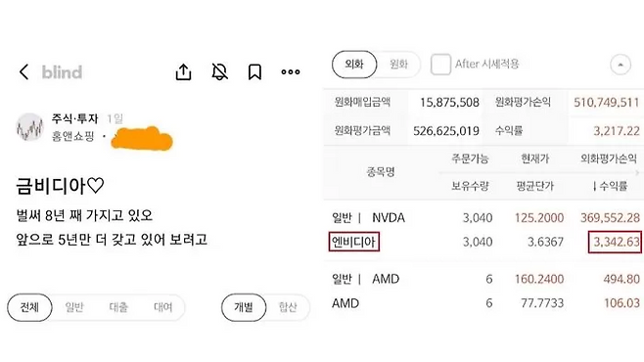Select the 외화 currency toggle

354,64
